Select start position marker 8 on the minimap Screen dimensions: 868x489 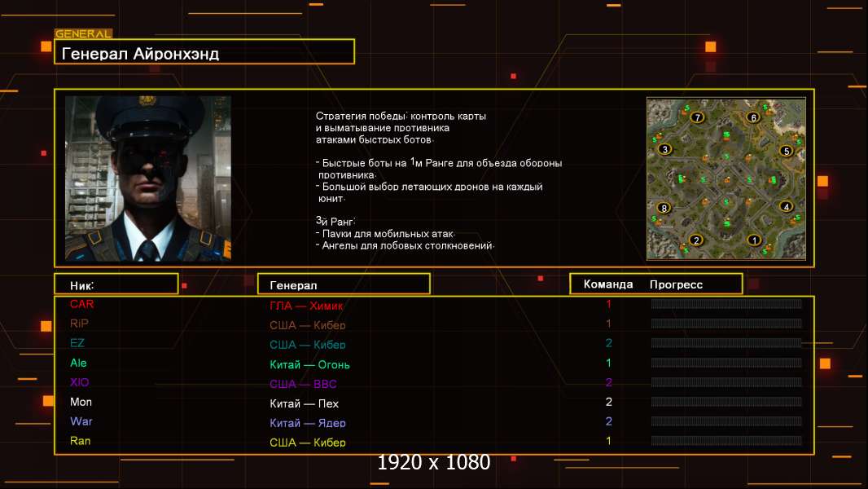(664, 208)
